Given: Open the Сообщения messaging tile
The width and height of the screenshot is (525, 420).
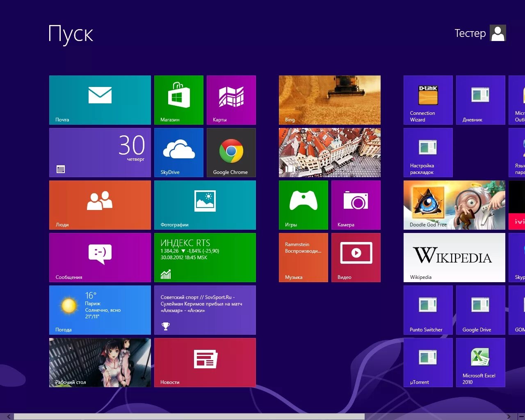Looking at the screenshot, I should (x=100, y=258).
